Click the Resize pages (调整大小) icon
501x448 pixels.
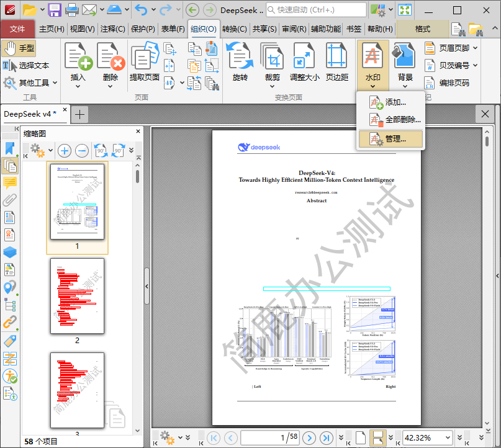(x=304, y=61)
